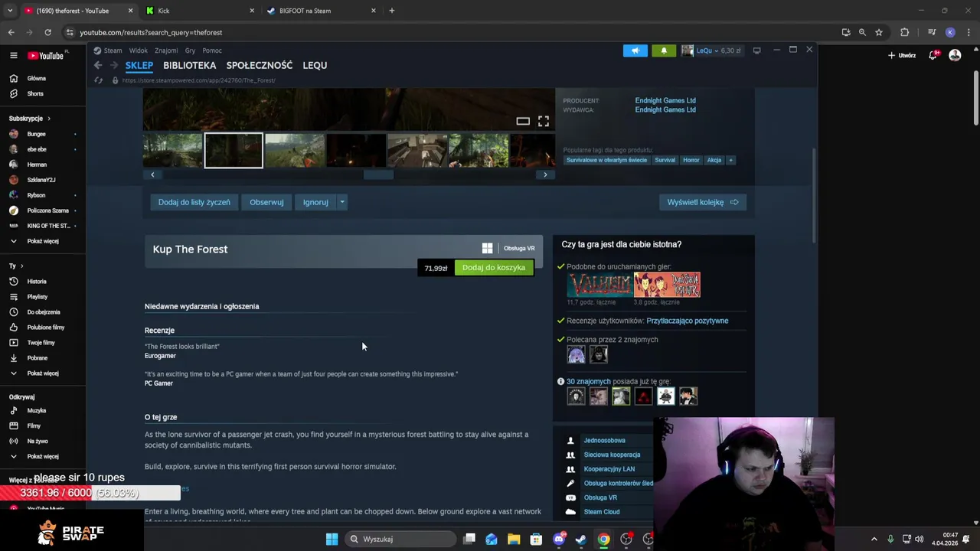Switch to BIBLIOTEKA tab in Steam
980x551 pixels.
[x=189, y=65]
